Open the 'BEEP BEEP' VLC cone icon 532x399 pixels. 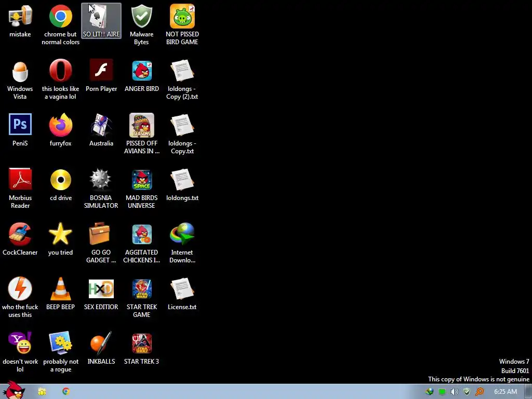(60, 294)
